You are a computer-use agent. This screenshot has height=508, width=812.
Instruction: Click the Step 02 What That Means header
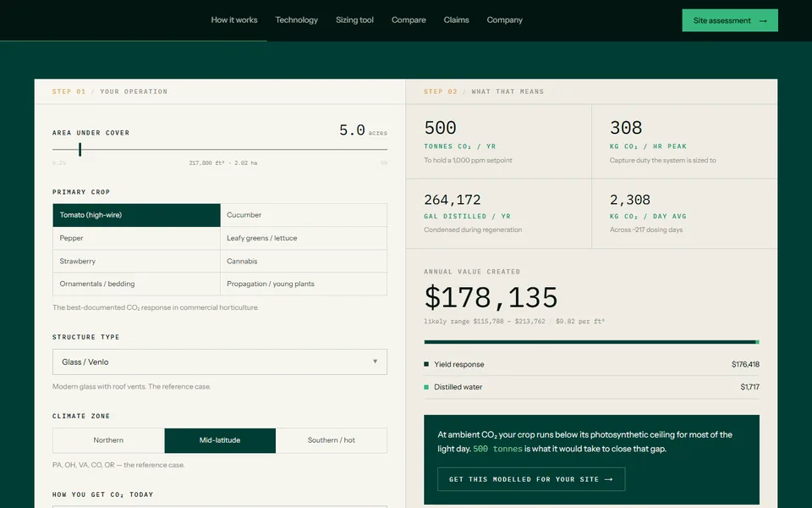(484, 91)
